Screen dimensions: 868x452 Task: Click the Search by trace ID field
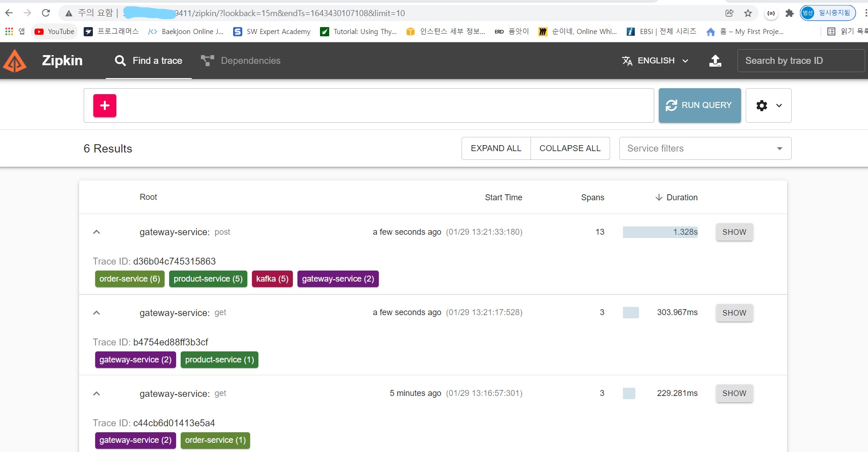[801, 60]
